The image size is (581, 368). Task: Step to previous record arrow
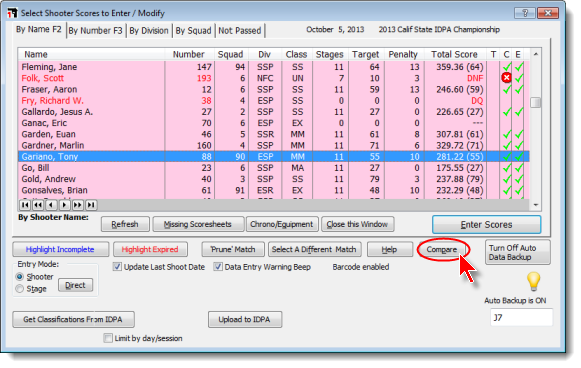tap(52, 205)
